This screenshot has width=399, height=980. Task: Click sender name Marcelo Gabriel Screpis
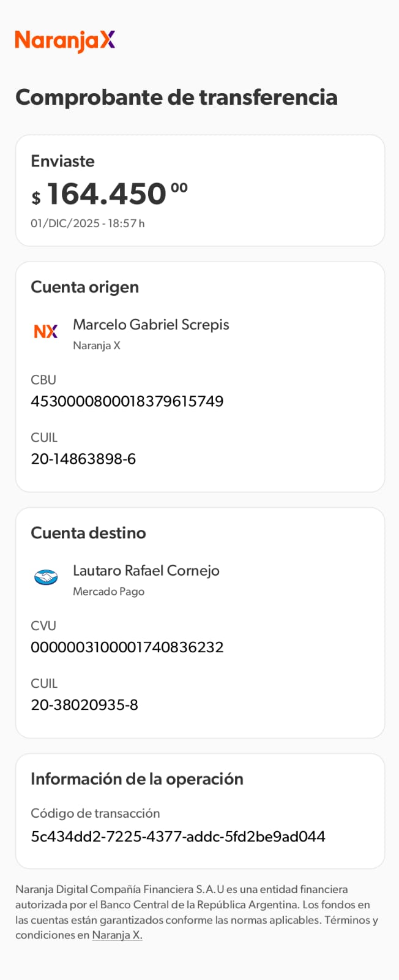[151, 325]
